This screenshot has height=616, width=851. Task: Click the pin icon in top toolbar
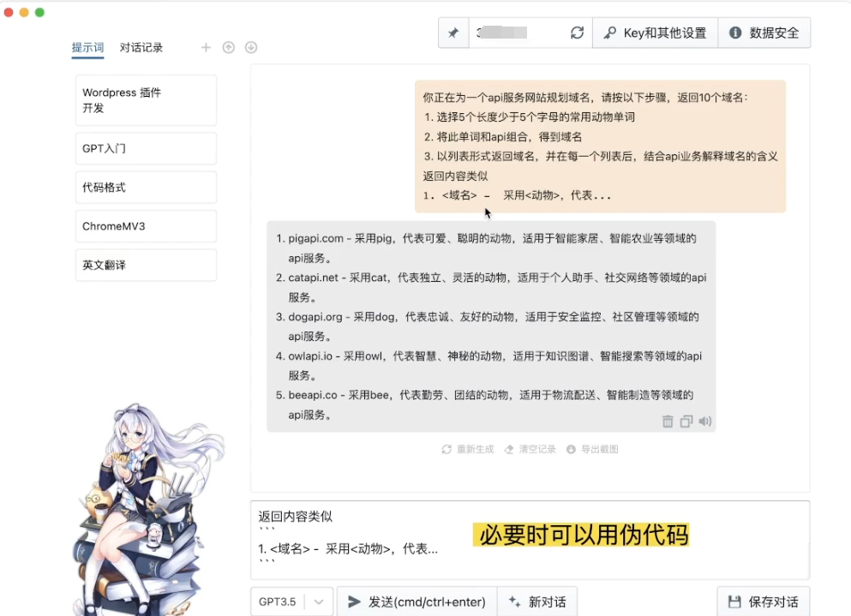point(453,33)
